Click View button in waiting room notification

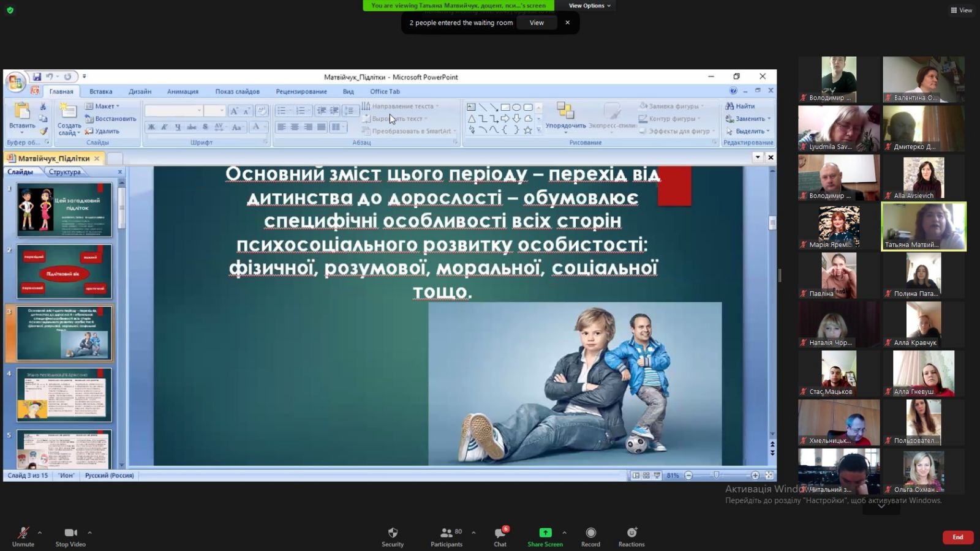tap(537, 23)
